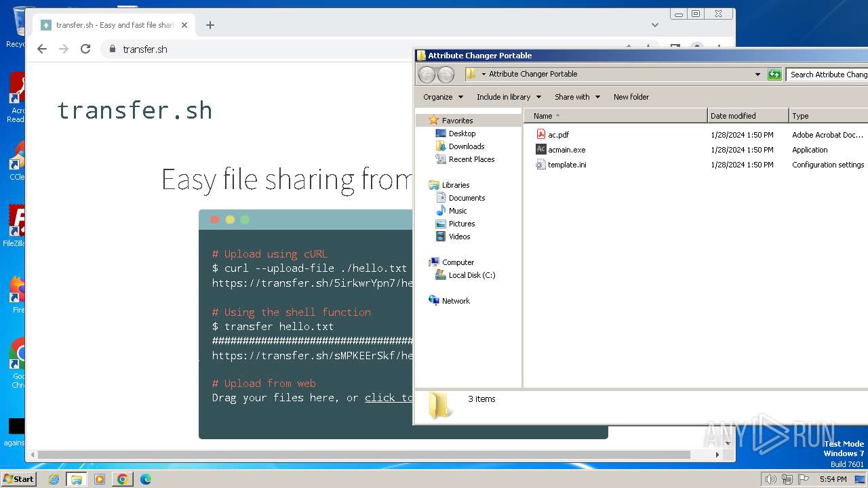Click the 'click to' upload link
Screen dimensions: 868x488
[389, 398]
